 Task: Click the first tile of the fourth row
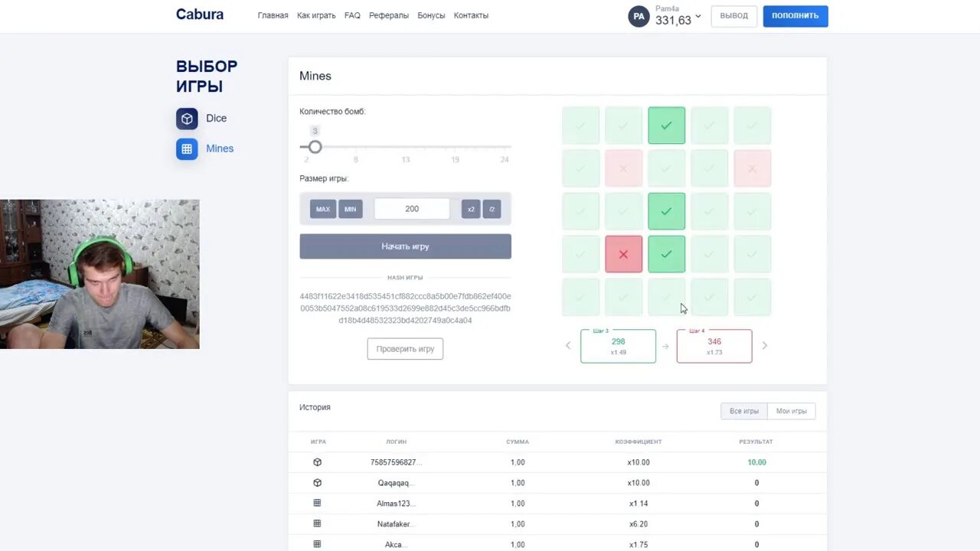click(x=580, y=254)
